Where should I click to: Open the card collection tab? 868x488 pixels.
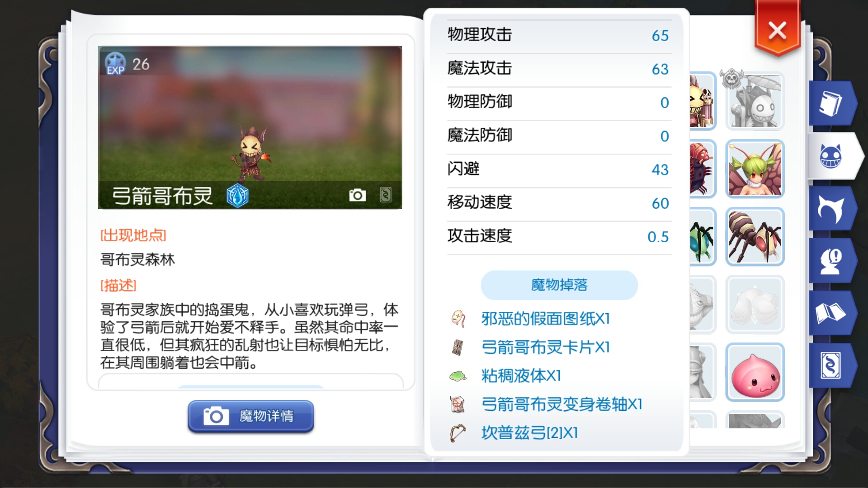(x=831, y=366)
